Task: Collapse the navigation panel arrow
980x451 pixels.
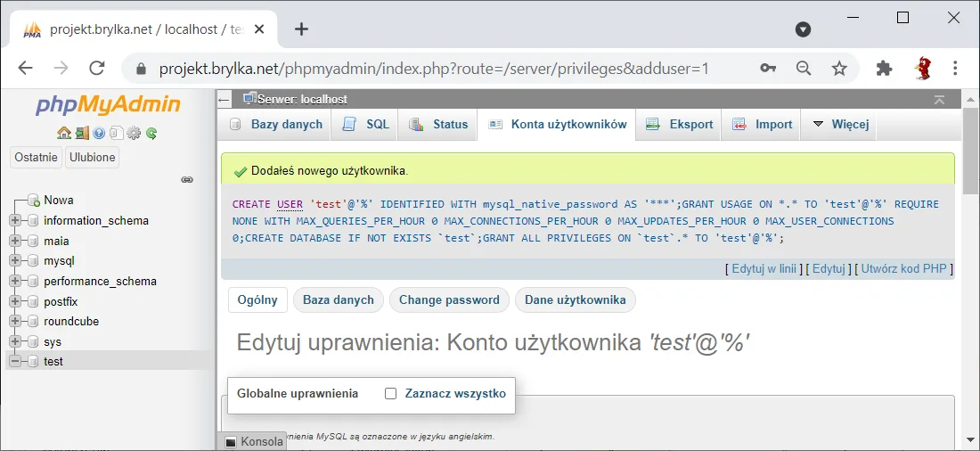Action: [225, 100]
